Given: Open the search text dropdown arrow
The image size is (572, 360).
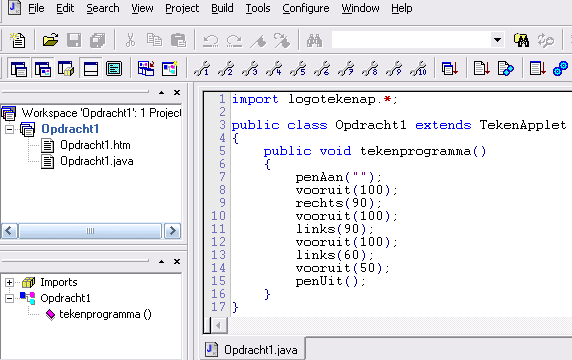Looking at the screenshot, I should pyautogui.click(x=497, y=40).
